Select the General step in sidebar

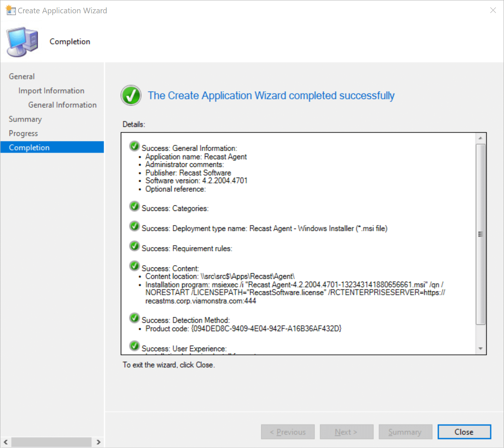click(x=22, y=76)
